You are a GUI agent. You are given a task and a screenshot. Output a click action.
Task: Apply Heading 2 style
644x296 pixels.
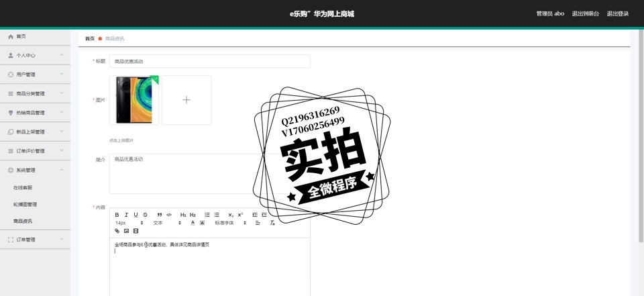[x=193, y=215]
